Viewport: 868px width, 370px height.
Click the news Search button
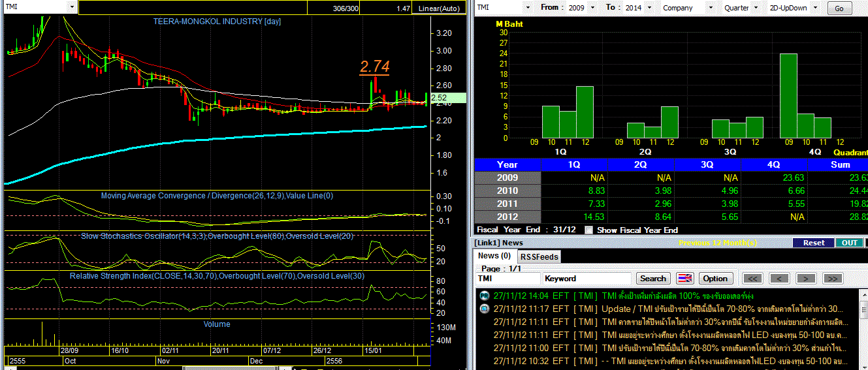tap(653, 279)
